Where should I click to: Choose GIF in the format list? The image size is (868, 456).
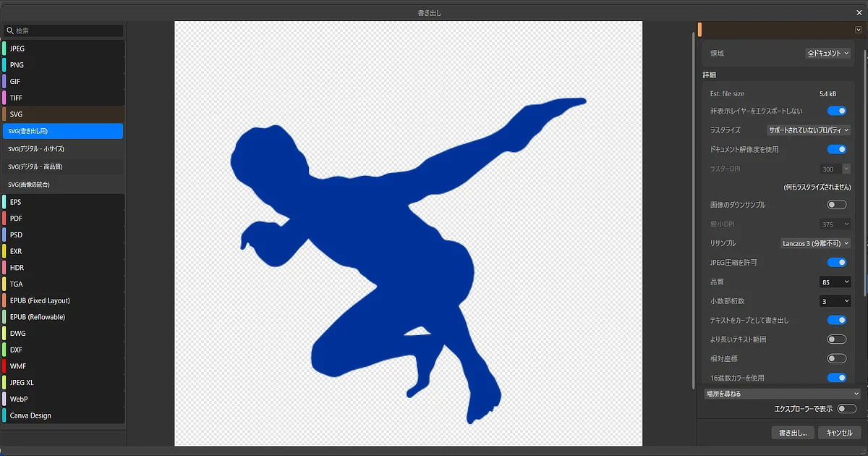(63, 81)
